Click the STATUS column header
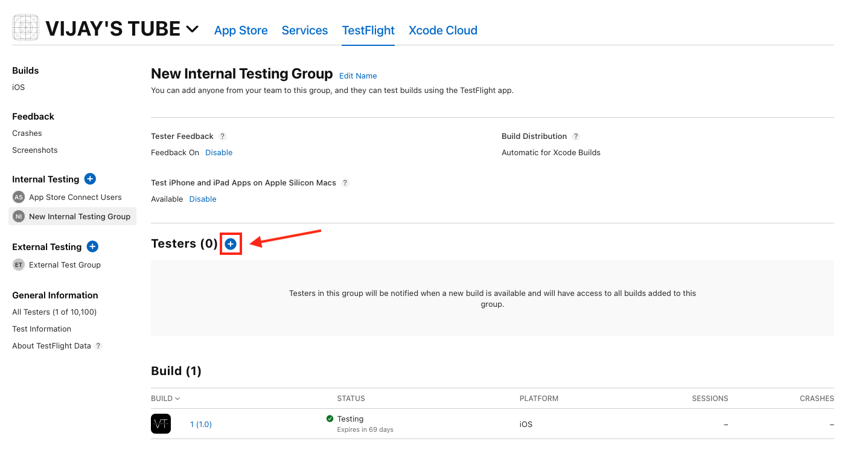Viewport: 868px width, 456px height. pos(351,398)
